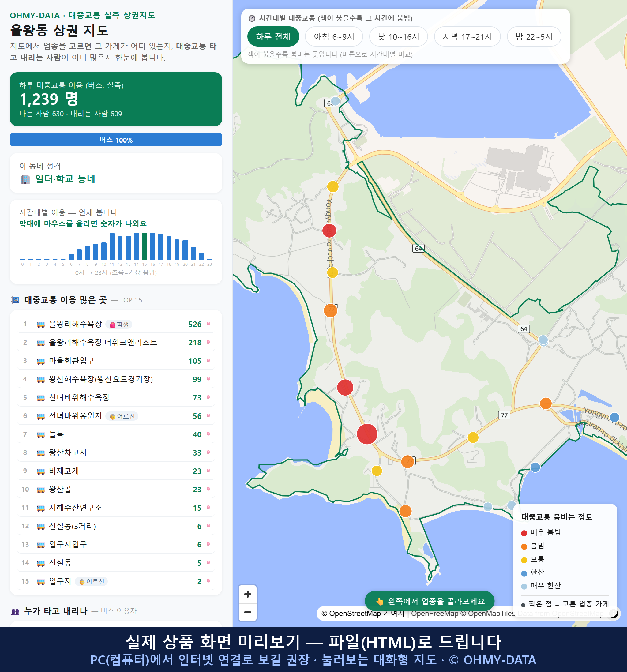The width and height of the screenshot is (627, 672).
Task: Zoom out the map with minus button
Action: point(247,612)
